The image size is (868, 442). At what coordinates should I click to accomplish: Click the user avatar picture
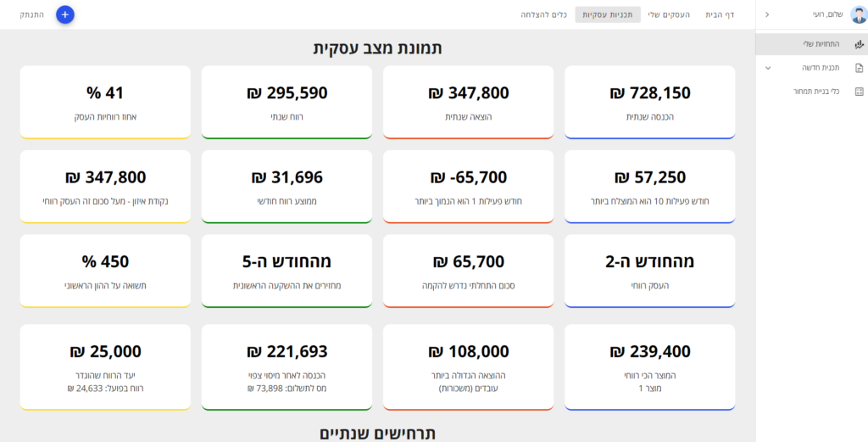[x=859, y=14]
